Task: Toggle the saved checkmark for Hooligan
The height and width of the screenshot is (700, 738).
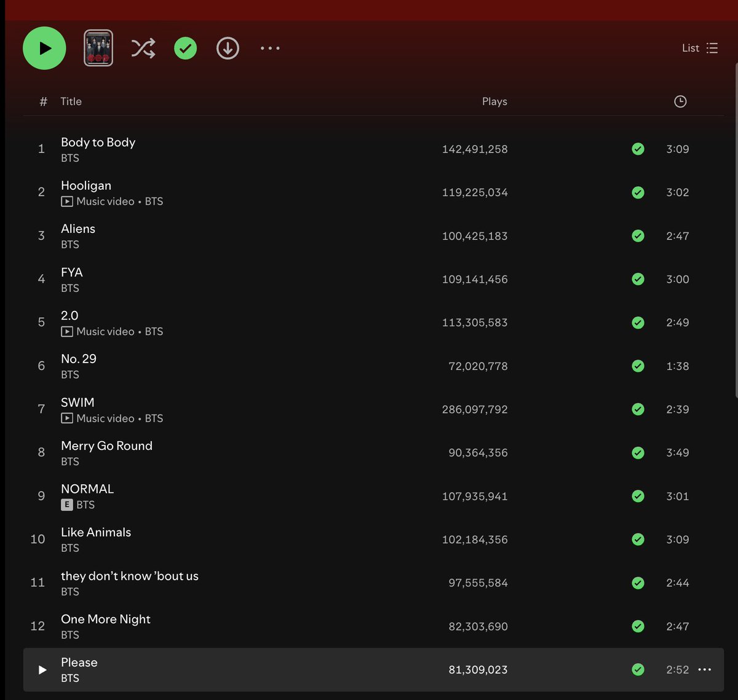Action: [638, 192]
